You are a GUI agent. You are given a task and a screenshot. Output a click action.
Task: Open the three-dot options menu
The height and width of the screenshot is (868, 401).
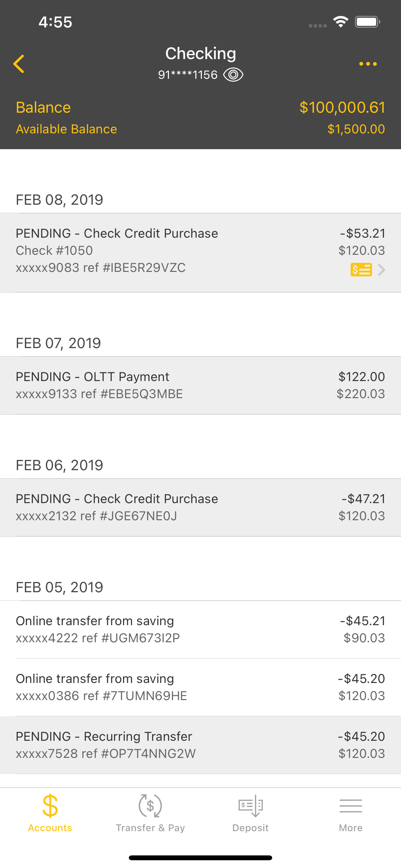(x=368, y=64)
